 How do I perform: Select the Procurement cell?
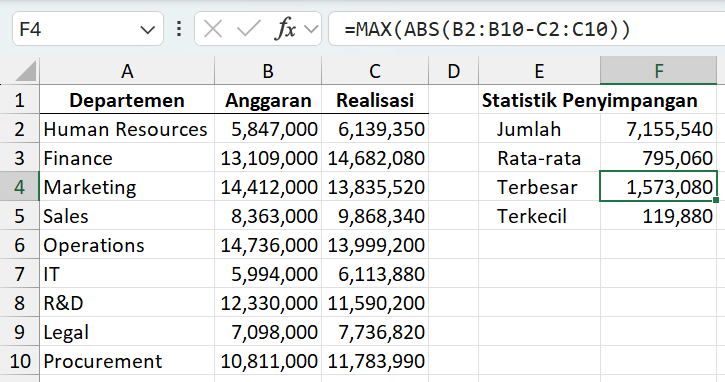[127, 361]
